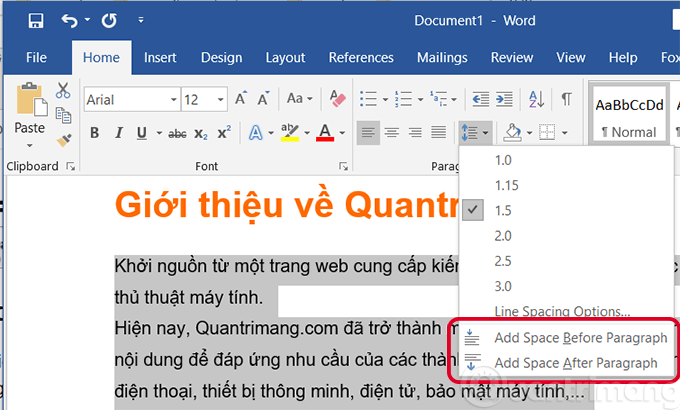Open the Change Case Aa menu

pyautogui.click(x=299, y=98)
